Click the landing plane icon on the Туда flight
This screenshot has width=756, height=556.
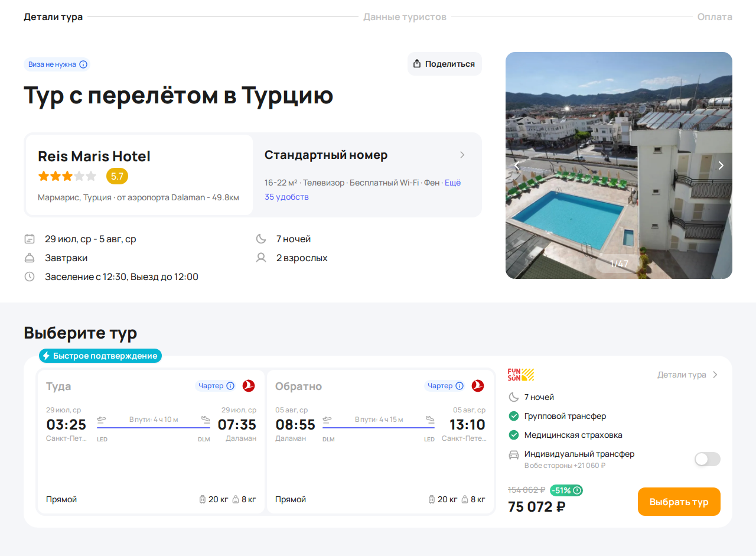206,420
